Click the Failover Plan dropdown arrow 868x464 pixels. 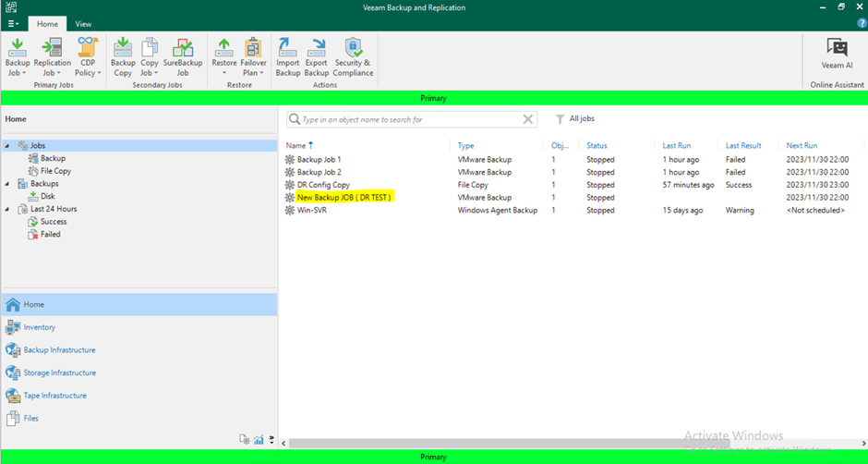[261, 73]
